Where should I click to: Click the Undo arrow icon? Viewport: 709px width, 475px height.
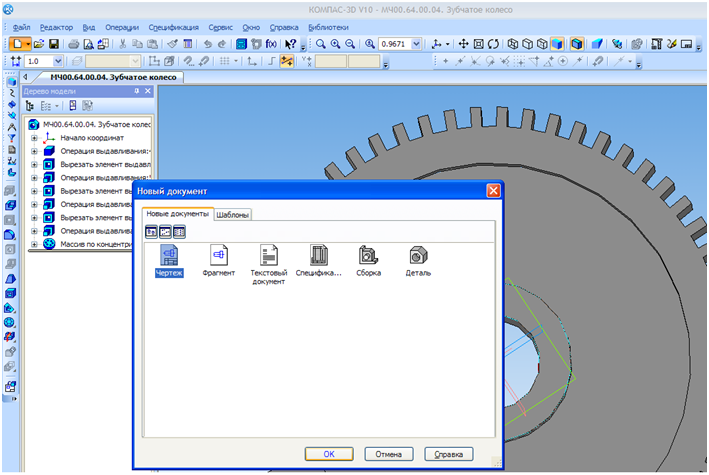coord(207,44)
